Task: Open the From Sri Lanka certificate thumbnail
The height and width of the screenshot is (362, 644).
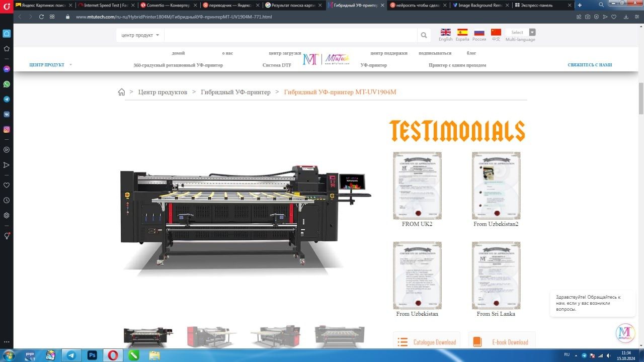Action: (496, 276)
